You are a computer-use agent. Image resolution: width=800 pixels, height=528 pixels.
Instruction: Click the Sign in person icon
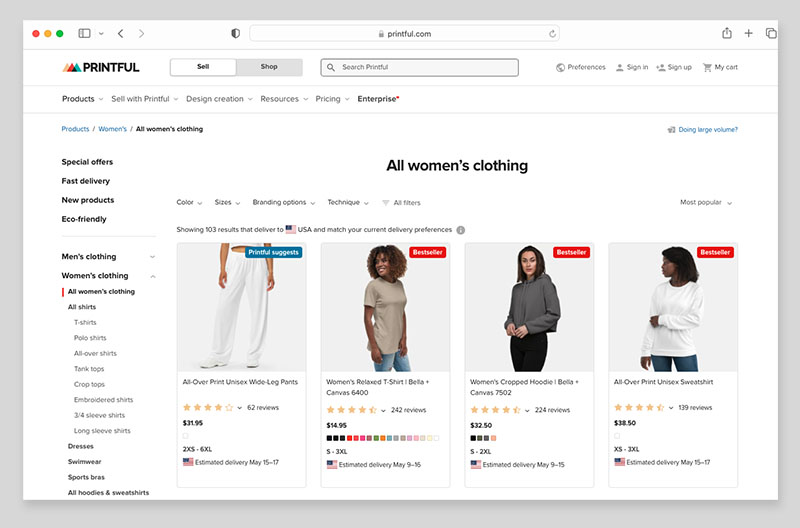point(619,67)
